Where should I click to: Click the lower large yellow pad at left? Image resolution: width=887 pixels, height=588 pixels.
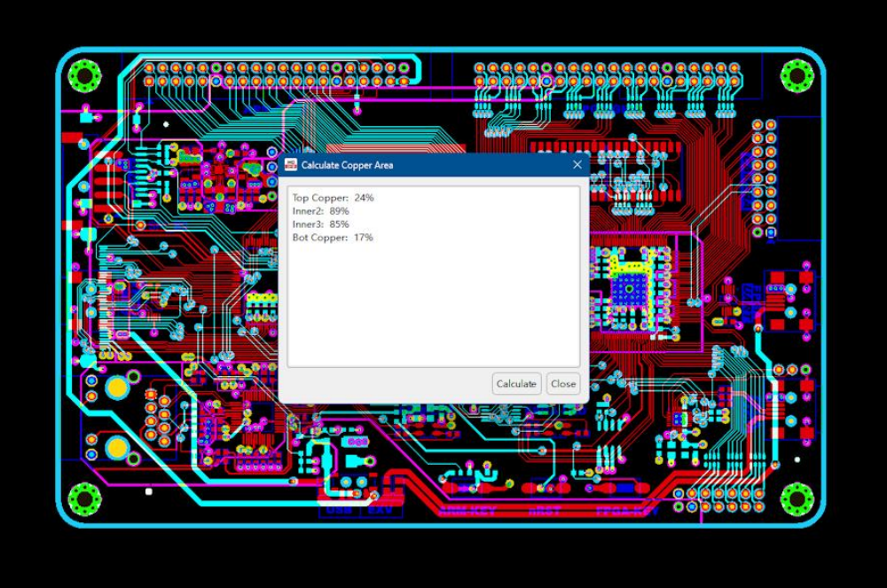point(116,447)
